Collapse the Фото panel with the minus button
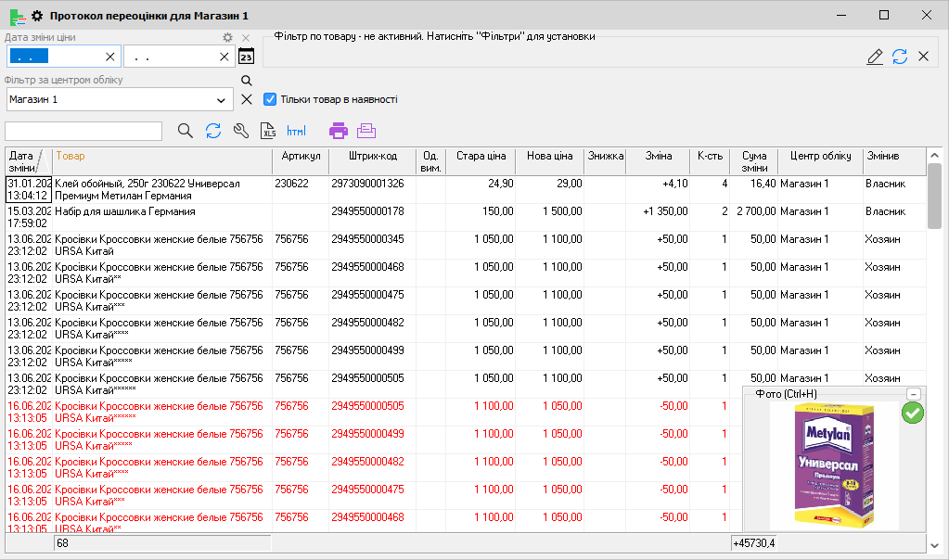 click(x=914, y=394)
